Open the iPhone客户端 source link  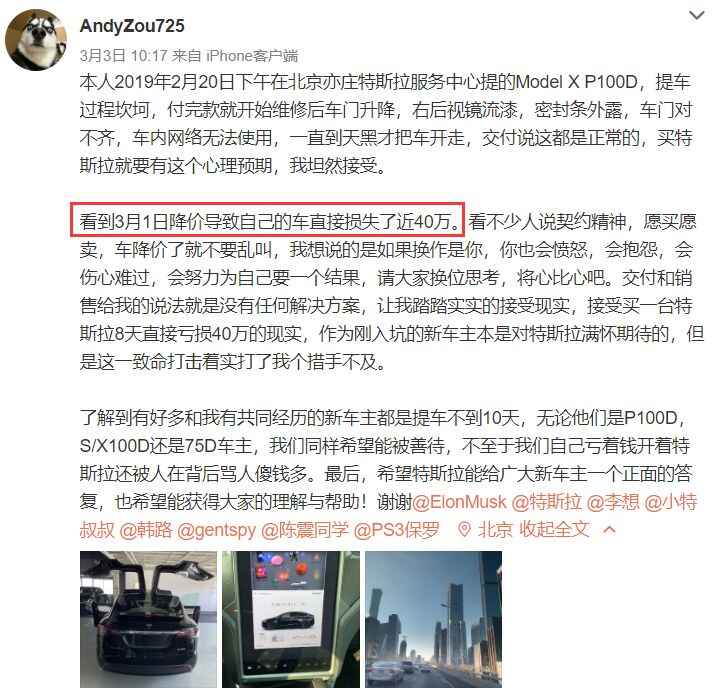click(x=252, y=56)
